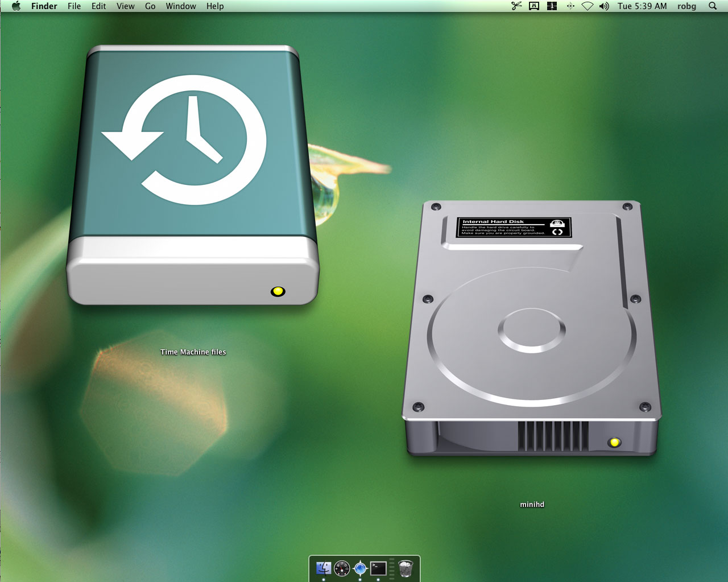The height and width of the screenshot is (582, 728).
Task: Click the clock showing Tue 5:39 AM
Action: [x=642, y=6]
